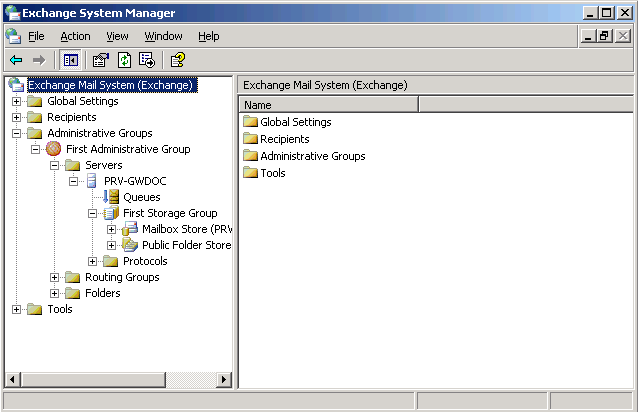This screenshot has width=638, height=412.
Task: Open the Window menu
Action: pos(163,36)
